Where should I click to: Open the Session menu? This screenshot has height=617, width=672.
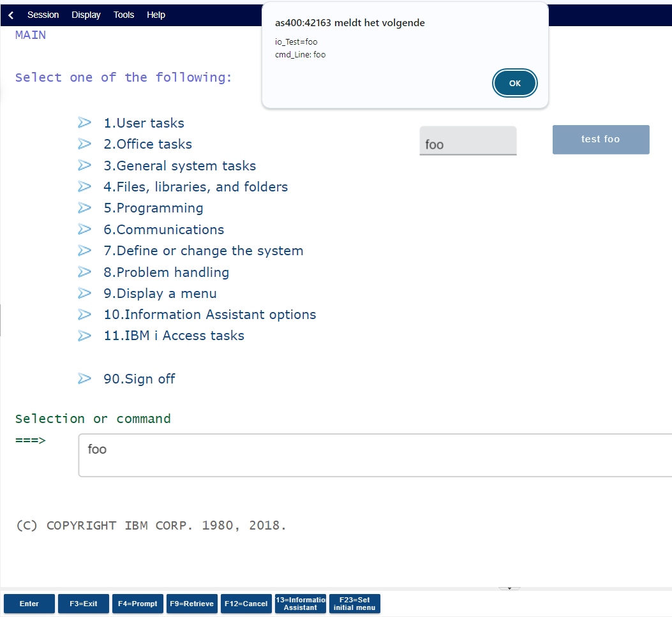pyautogui.click(x=43, y=15)
